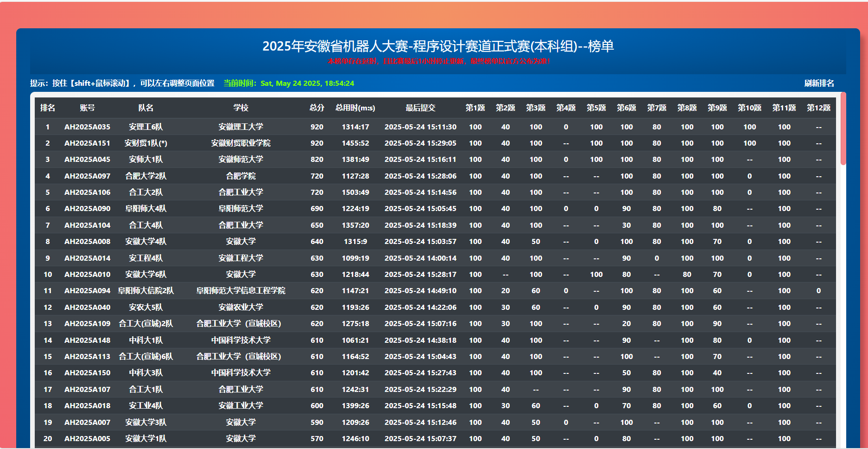Select account AH2025A113

87,356
